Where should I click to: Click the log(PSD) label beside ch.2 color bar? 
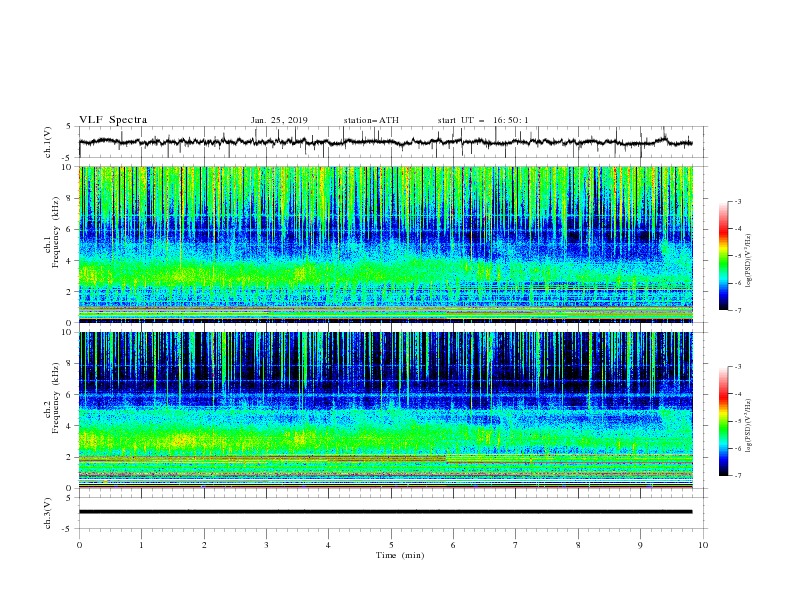click(748, 426)
